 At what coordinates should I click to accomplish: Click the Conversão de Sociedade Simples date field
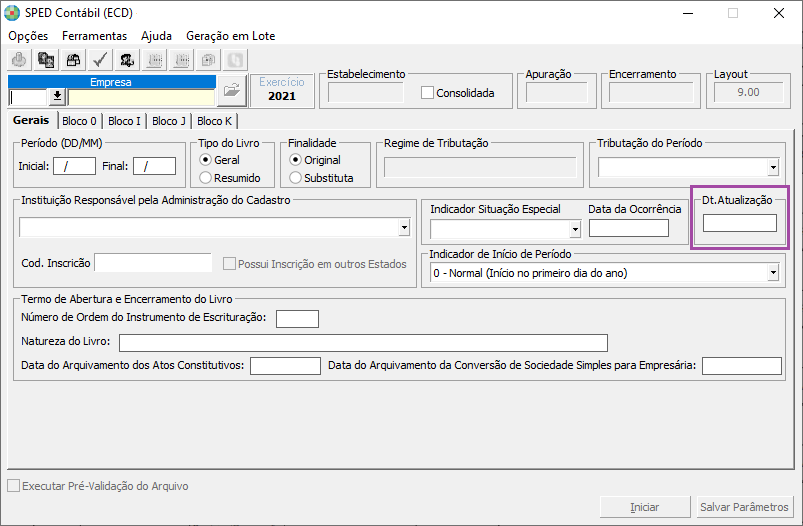click(x=742, y=366)
